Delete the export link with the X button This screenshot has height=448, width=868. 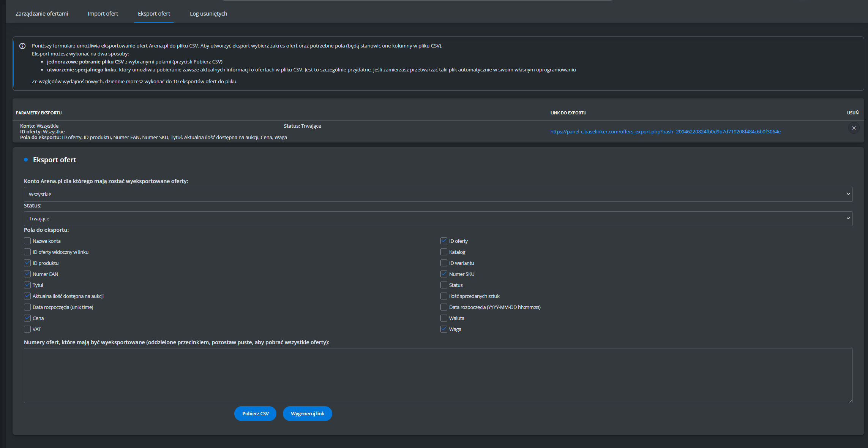click(x=854, y=128)
